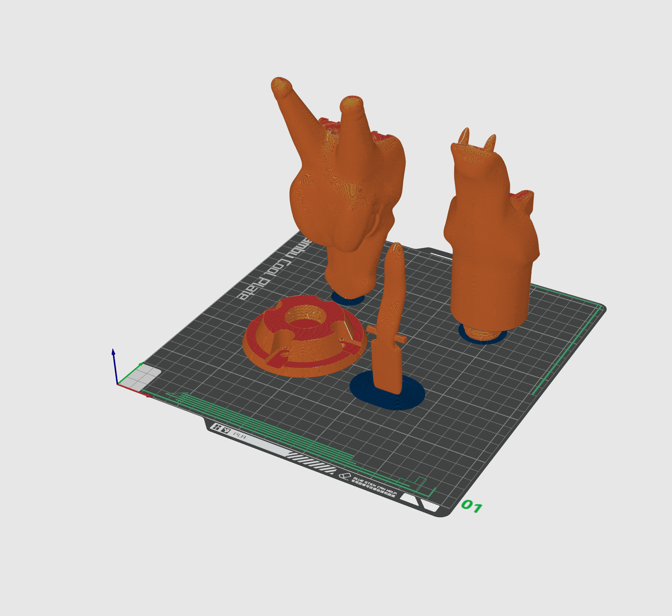The width and height of the screenshot is (672, 616).
Task: Select the round base model on plate
Action: click(304, 336)
